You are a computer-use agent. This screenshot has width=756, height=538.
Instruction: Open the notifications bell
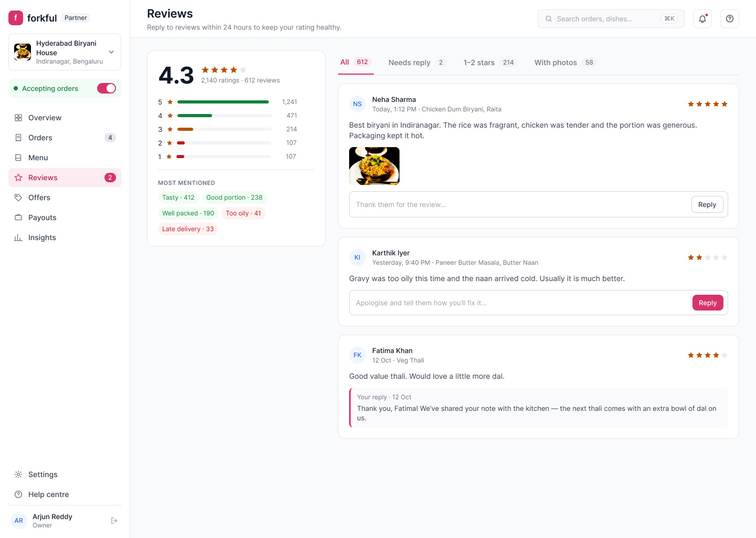click(x=702, y=19)
